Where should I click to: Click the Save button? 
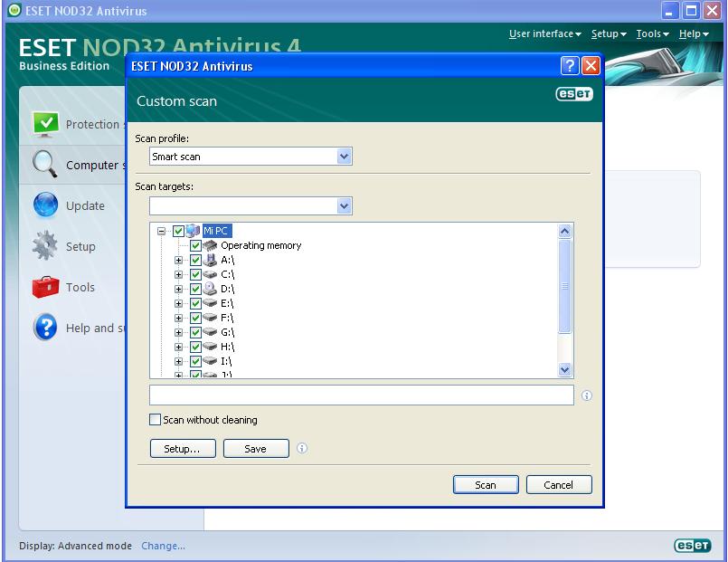(256, 448)
